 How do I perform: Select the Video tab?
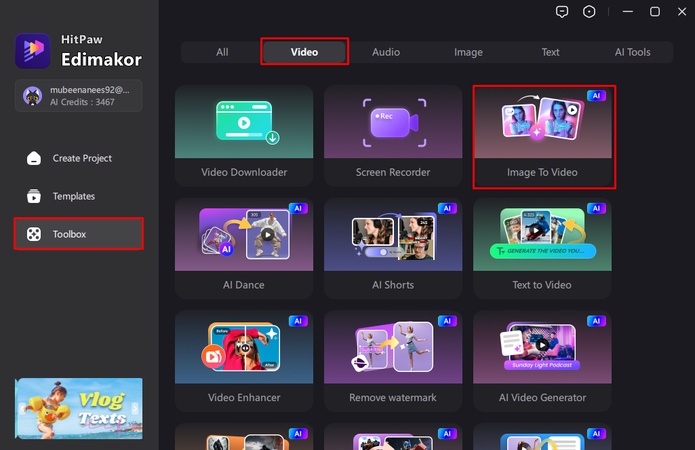(x=304, y=52)
